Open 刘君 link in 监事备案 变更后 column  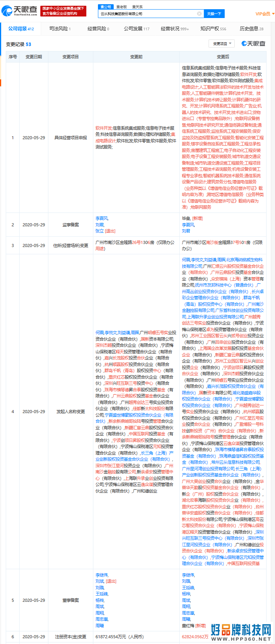click(x=186, y=231)
